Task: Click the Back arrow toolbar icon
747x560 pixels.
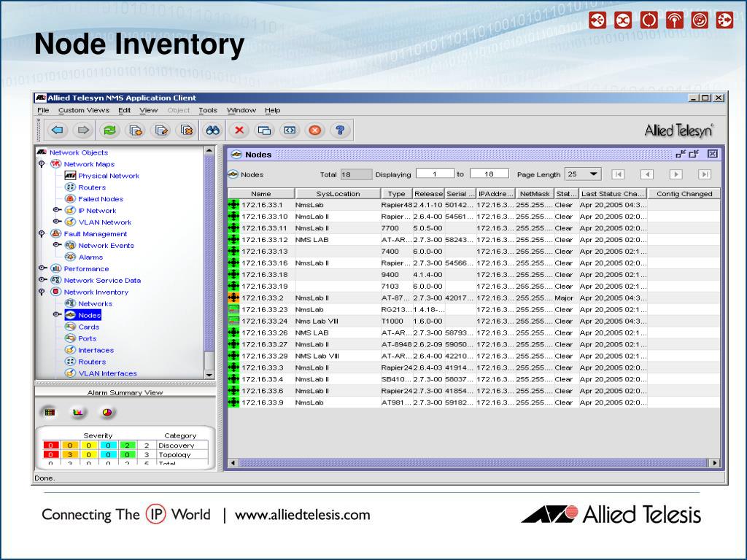Action: (58, 130)
